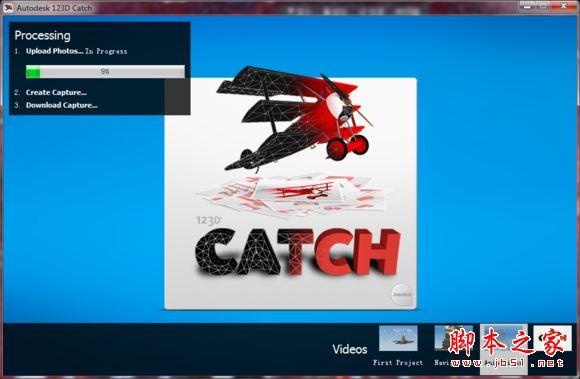Screen dimensions: 580x379
Task: Click the Autodesk 123D Catch title bar icon
Action: [8, 7]
